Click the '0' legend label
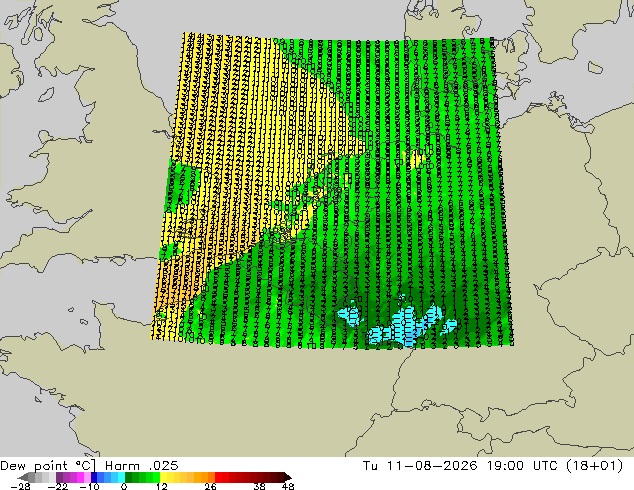The width and height of the screenshot is (634, 490). [x=124, y=486]
